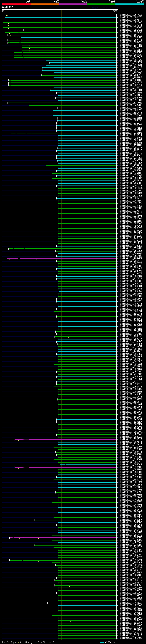Select hit UniRef100_Q9M437
The width and height of the screenshot is (146, 644).
pyautogui.click(x=131, y=32)
